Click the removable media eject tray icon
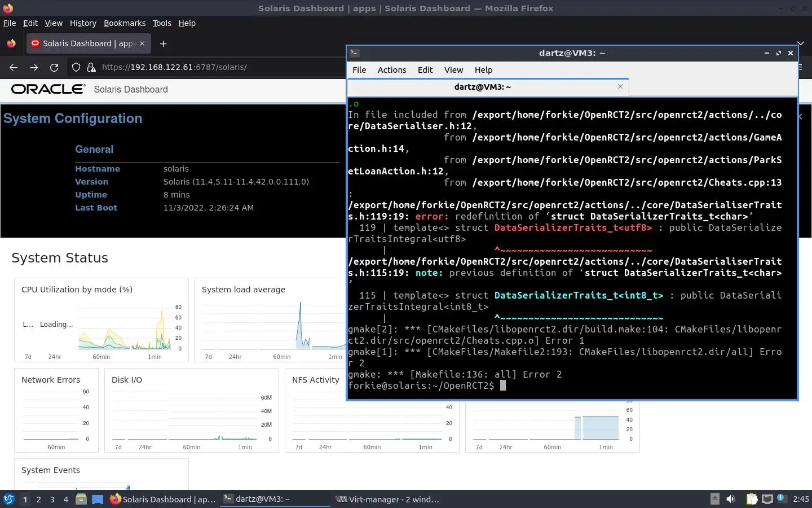Screen dimensions: 812x508 click(x=714, y=499)
